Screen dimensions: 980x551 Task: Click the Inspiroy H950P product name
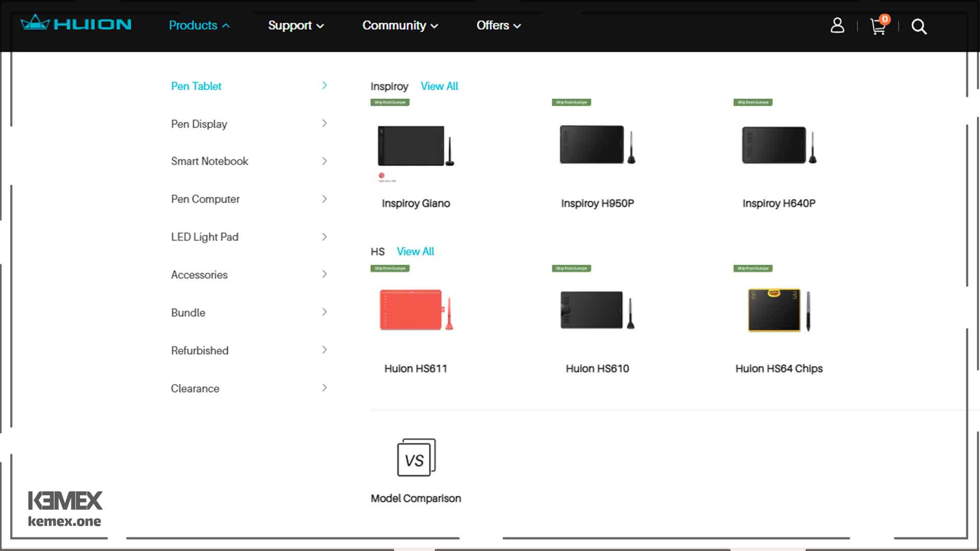[x=597, y=204]
